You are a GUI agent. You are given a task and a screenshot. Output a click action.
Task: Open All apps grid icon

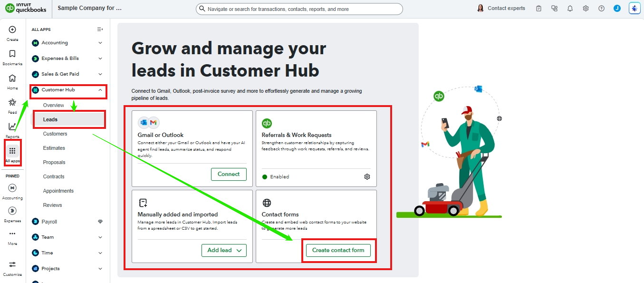click(12, 151)
